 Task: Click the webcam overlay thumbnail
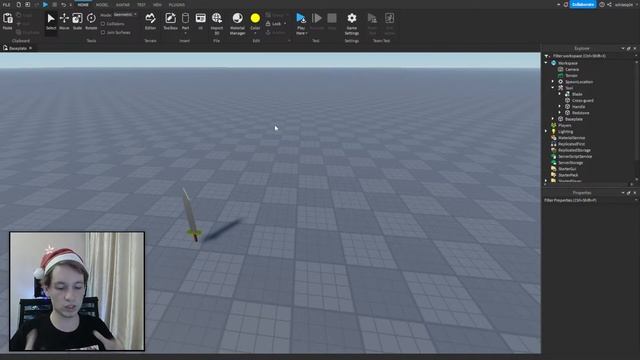[x=77, y=291]
